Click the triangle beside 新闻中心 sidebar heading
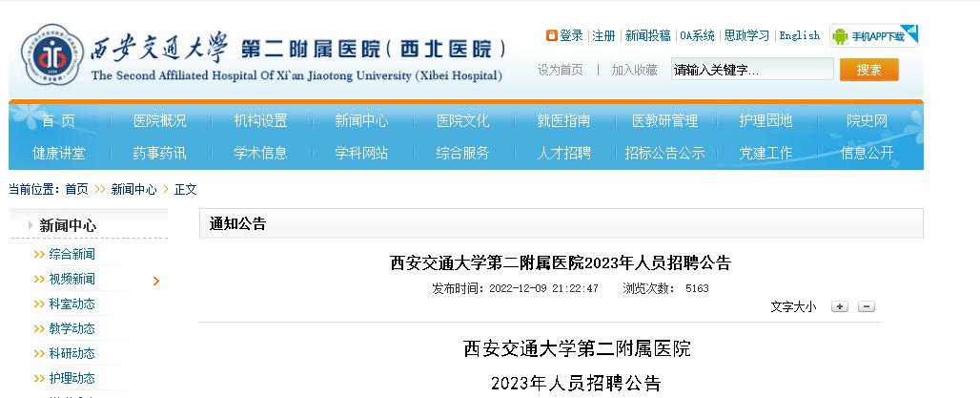The height and width of the screenshot is (398, 980). click(31, 225)
